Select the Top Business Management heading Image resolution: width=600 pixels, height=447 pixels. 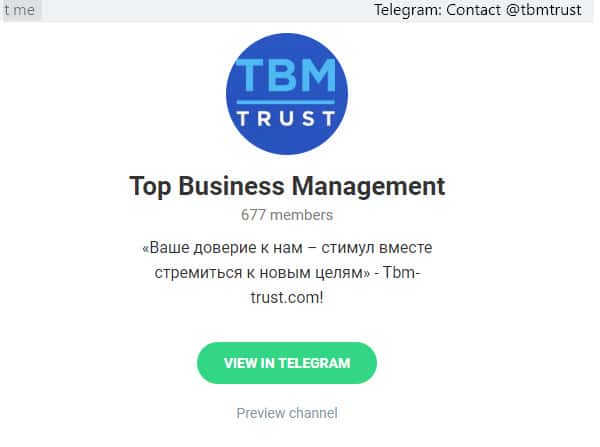click(287, 186)
